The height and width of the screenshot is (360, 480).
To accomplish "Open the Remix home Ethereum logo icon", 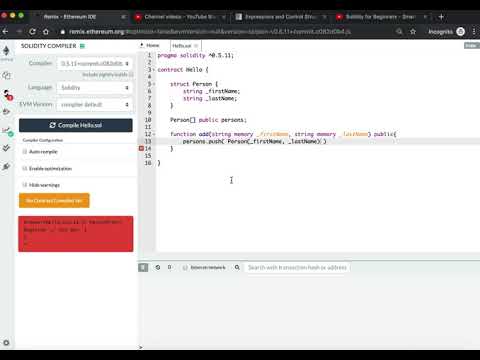I will coord(6,51).
